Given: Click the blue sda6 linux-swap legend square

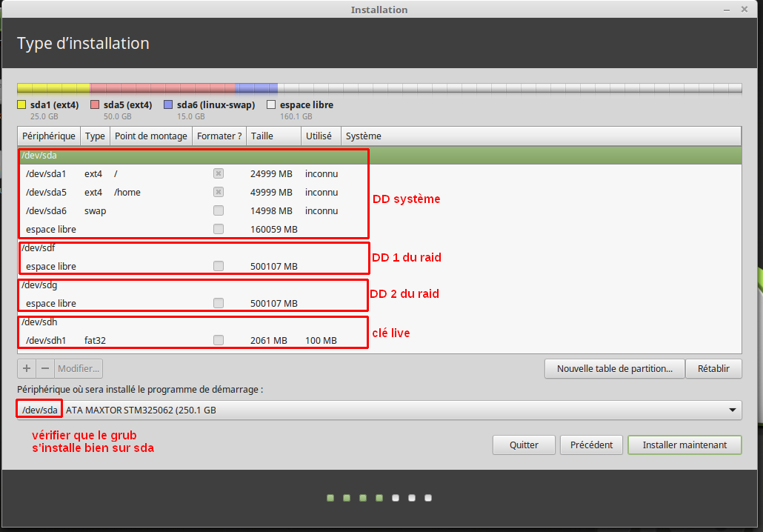Looking at the screenshot, I should [x=168, y=105].
